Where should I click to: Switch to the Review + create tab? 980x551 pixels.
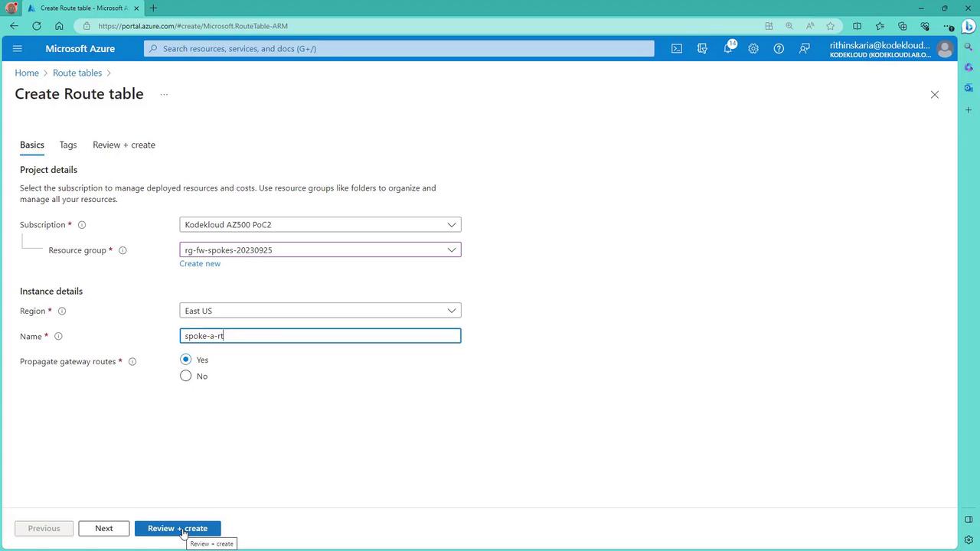pyautogui.click(x=124, y=145)
